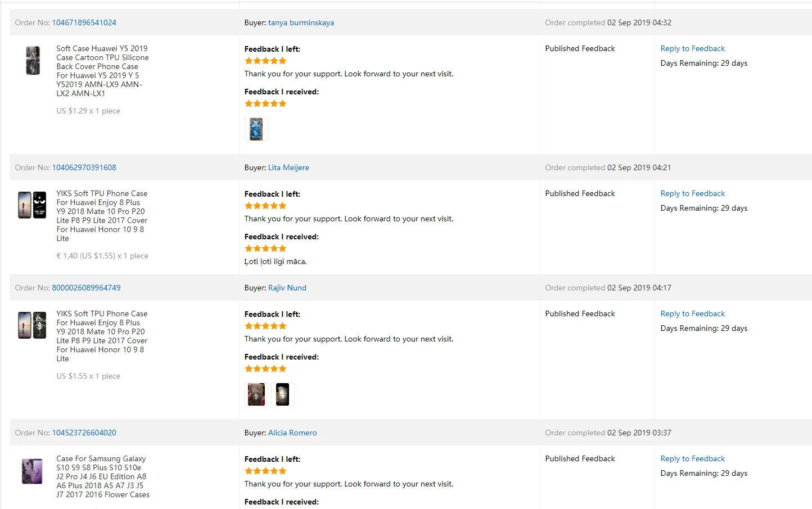Open Samsung Galaxy flower case product thumbnail
Viewport: 812px width, 509px height.
pos(32,471)
